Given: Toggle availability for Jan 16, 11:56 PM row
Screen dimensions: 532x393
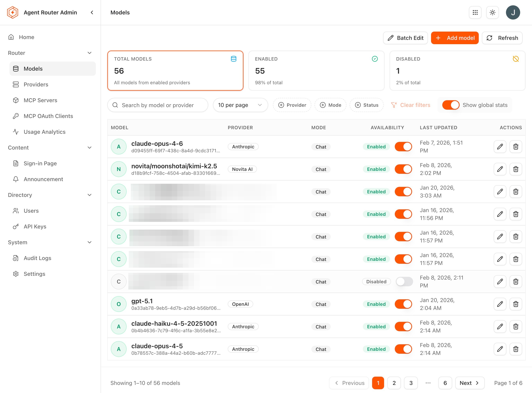Looking at the screenshot, I should point(403,214).
